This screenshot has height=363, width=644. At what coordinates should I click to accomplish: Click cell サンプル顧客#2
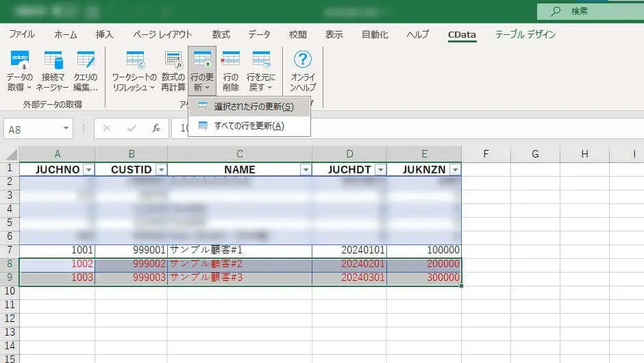click(x=240, y=264)
